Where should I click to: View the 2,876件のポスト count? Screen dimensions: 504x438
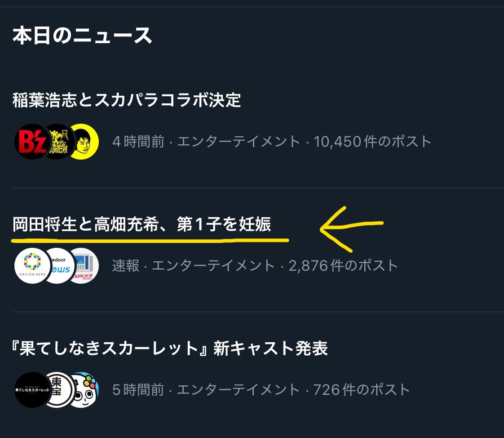(x=343, y=266)
